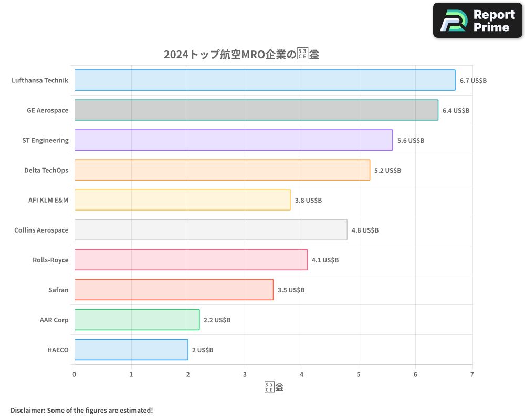
Task: Click the 2 US$B value label
Action: pos(201,350)
